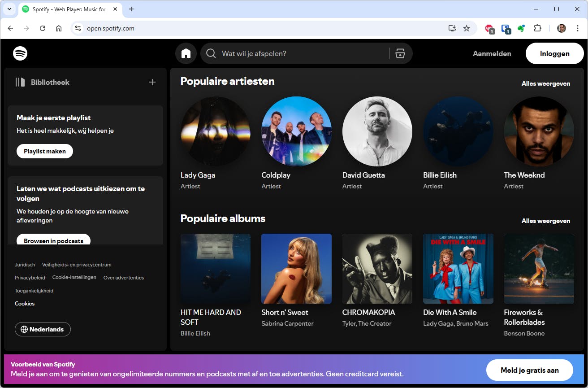Open the green Evernote extension icon
Image resolution: width=588 pixels, height=388 pixels.
521,28
